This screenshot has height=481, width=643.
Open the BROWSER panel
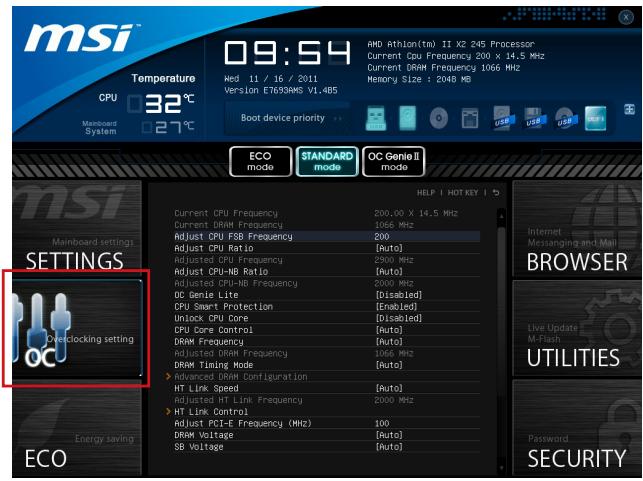pos(577,229)
